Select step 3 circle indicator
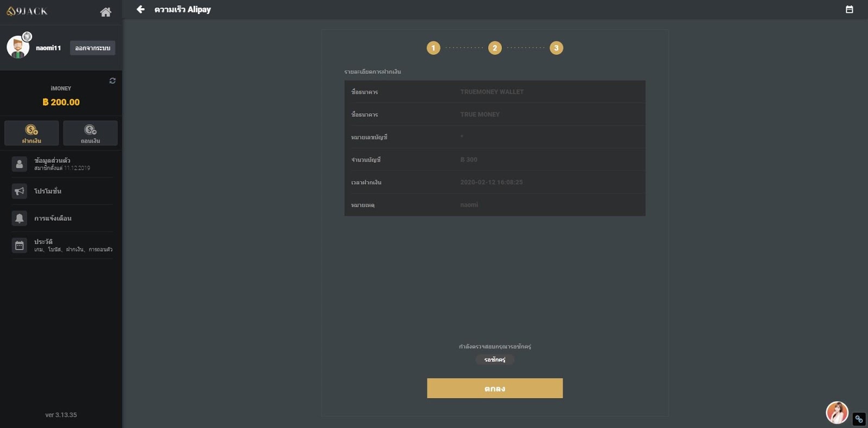Screen dimensions: 868x428 (x=556, y=48)
